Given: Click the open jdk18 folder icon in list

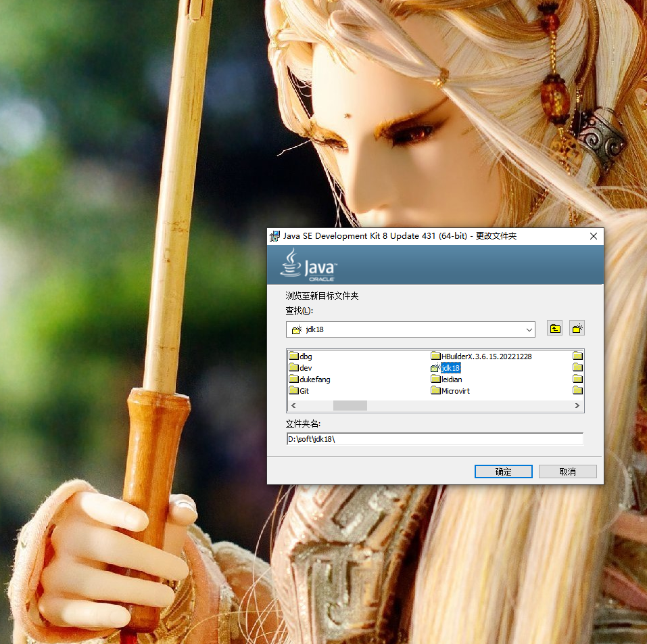Looking at the screenshot, I should (436, 367).
